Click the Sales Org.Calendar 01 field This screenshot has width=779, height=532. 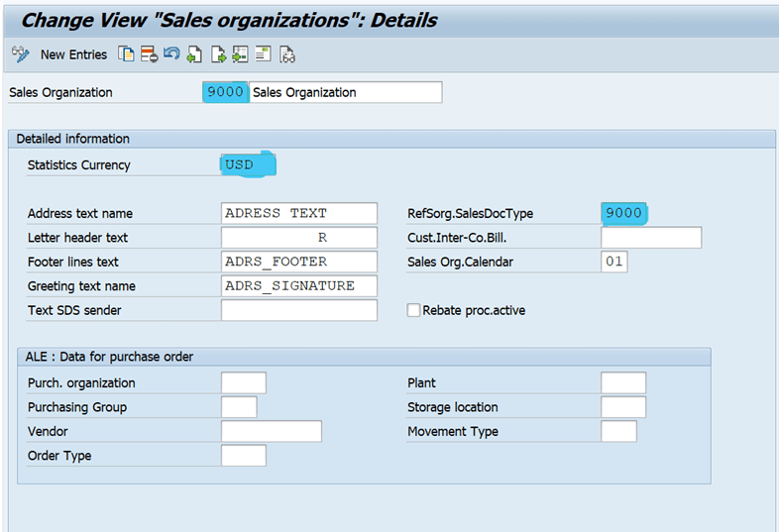614,262
